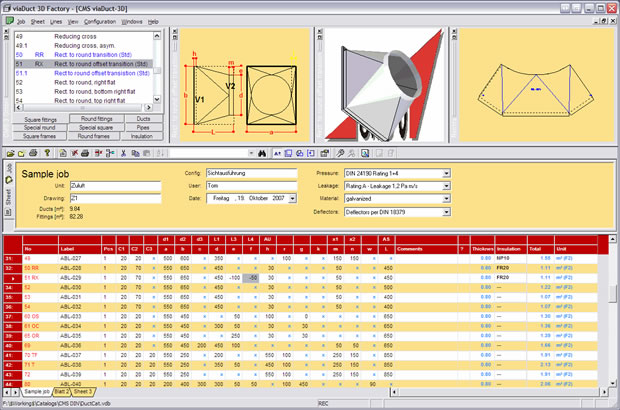Close the fitting list panel with its small x
The height and width of the screenshot is (410, 620).
(x=6, y=31)
